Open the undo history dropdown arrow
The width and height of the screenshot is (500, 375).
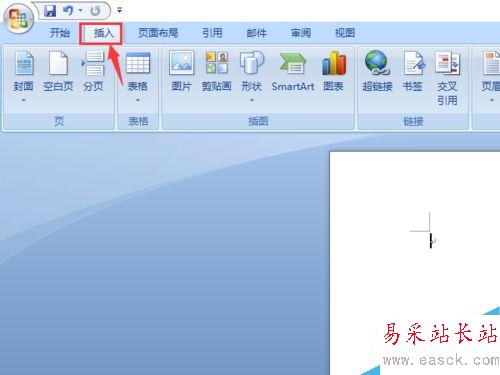(x=80, y=11)
